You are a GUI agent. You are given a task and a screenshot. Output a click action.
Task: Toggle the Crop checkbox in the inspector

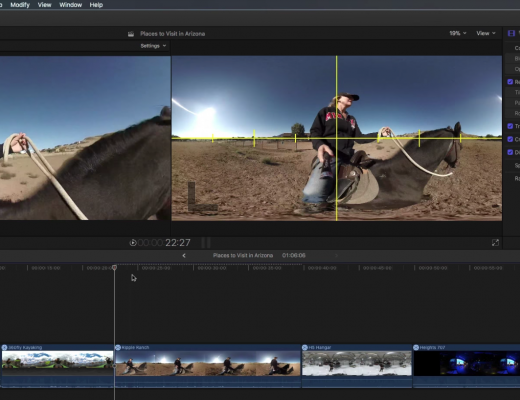[510, 139]
